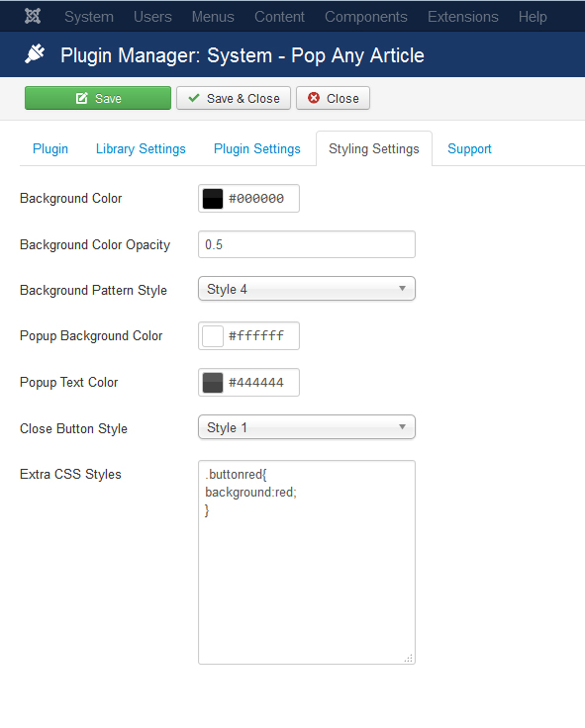Click the red Close button
585x728 pixels.
[334, 98]
